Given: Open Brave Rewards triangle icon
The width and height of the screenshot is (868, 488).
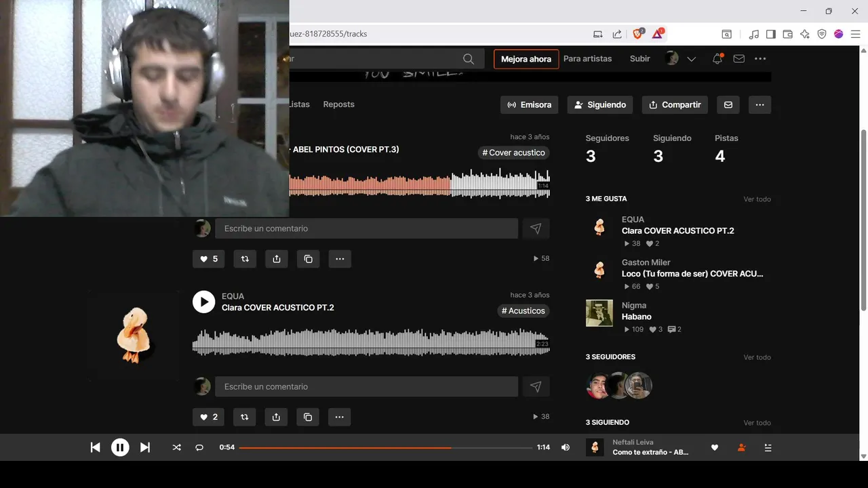Looking at the screenshot, I should point(657,34).
